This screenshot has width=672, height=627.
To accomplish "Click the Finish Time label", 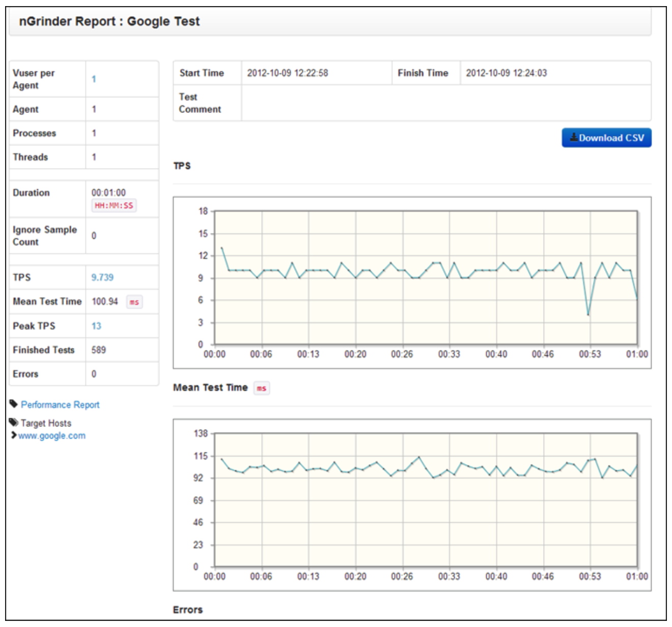I will click(423, 73).
